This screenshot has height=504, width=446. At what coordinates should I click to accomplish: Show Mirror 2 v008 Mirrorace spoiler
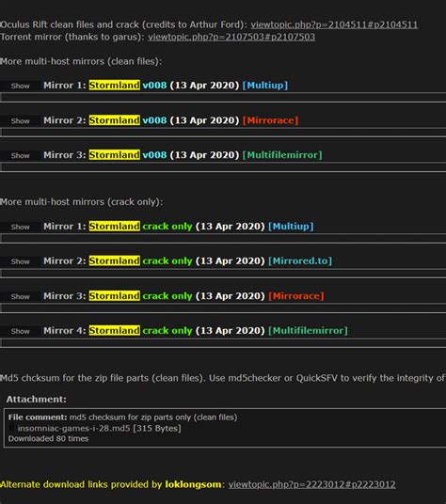point(21,121)
